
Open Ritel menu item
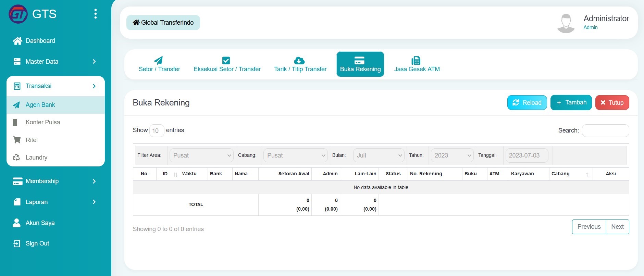click(55, 140)
